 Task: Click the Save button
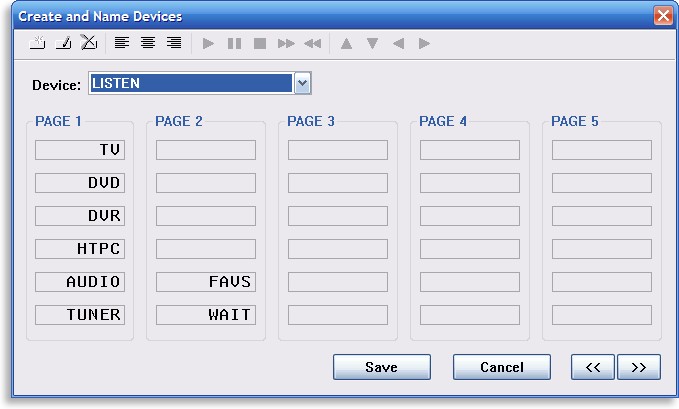click(x=381, y=367)
